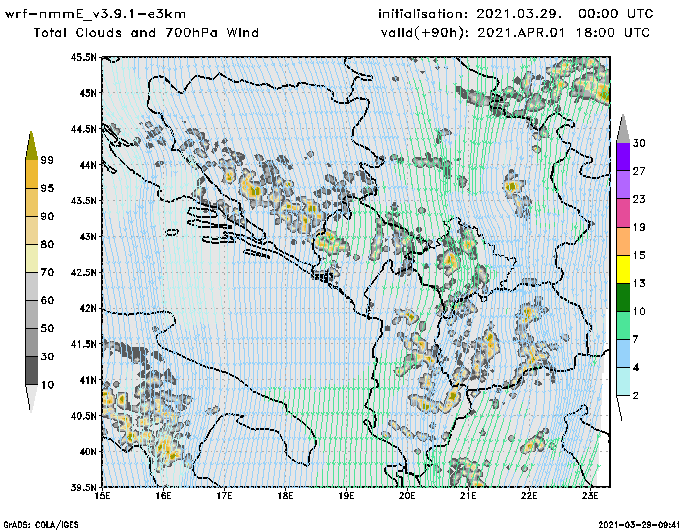Click the gray swatch between 50 and 60
The width and height of the screenshot is (700, 530).
32,314
